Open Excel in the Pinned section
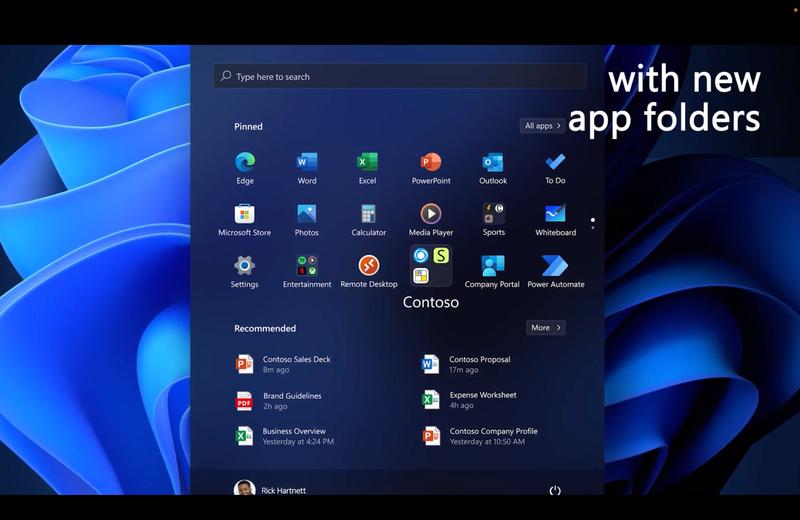Image resolution: width=800 pixels, height=520 pixels. (x=367, y=168)
